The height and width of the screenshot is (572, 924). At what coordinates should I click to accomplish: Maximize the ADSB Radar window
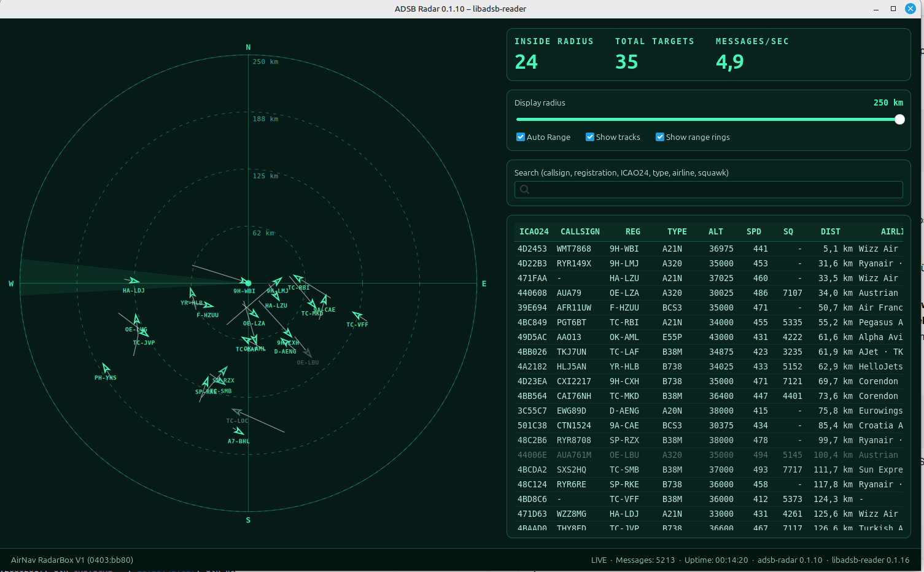(893, 9)
